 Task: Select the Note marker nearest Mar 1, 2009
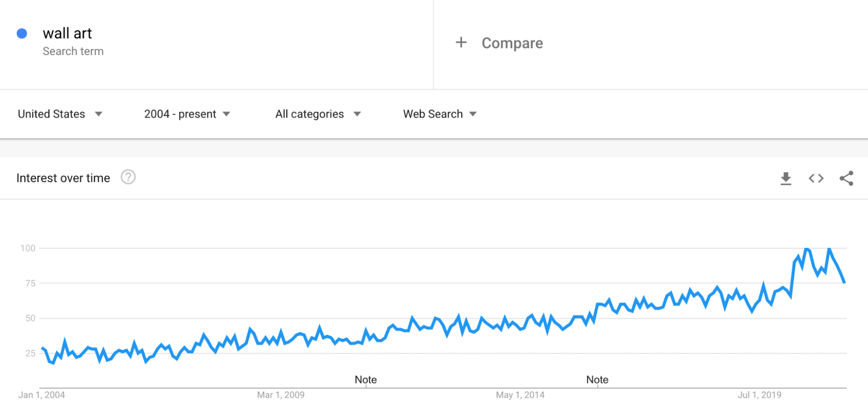pos(365,380)
